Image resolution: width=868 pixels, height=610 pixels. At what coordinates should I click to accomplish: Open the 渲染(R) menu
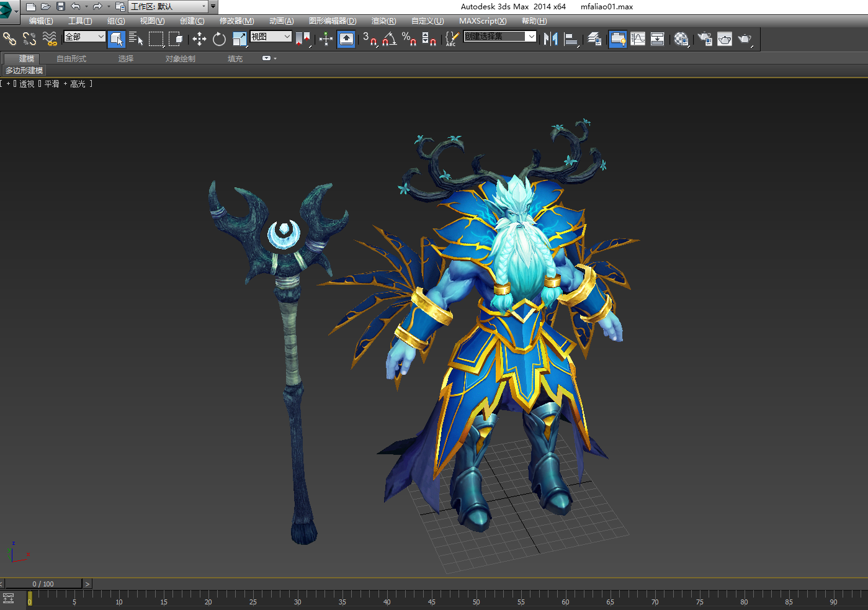pyautogui.click(x=383, y=21)
